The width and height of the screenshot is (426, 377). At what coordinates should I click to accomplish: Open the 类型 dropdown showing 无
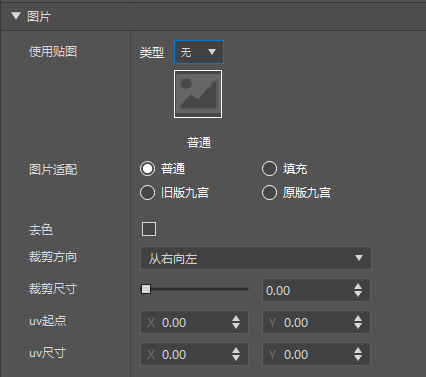(199, 52)
